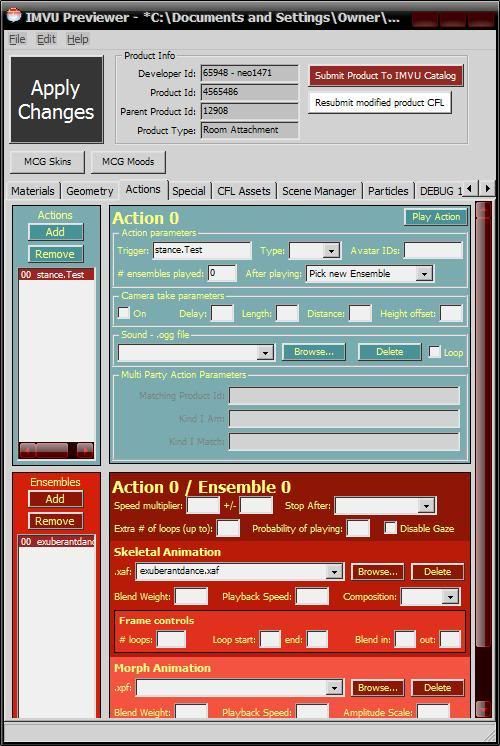Image resolution: width=500 pixels, height=746 pixels.
Task: Expand the .xaf skeletal animation file dropdown
Action: (x=240, y=571)
